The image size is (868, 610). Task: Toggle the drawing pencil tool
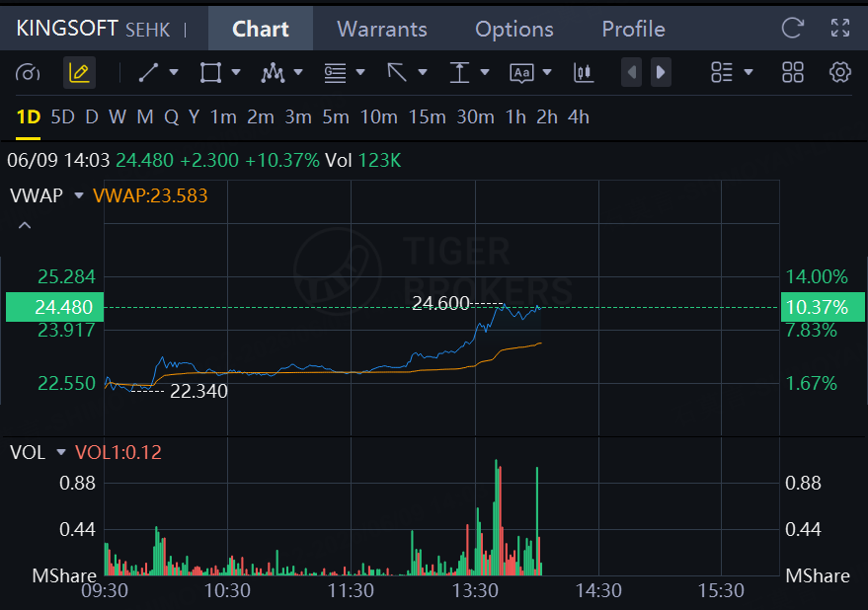(x=79, y=72)
